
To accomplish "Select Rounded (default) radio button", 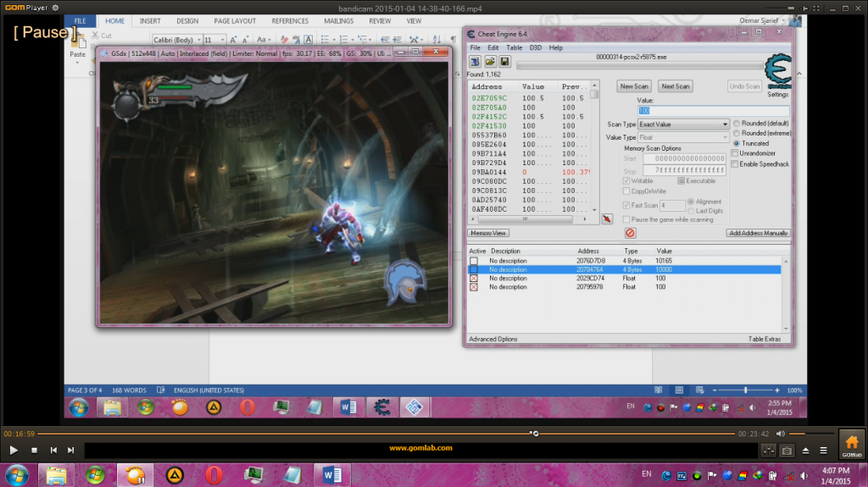I will pyautogui.click(x=737, y=124).
